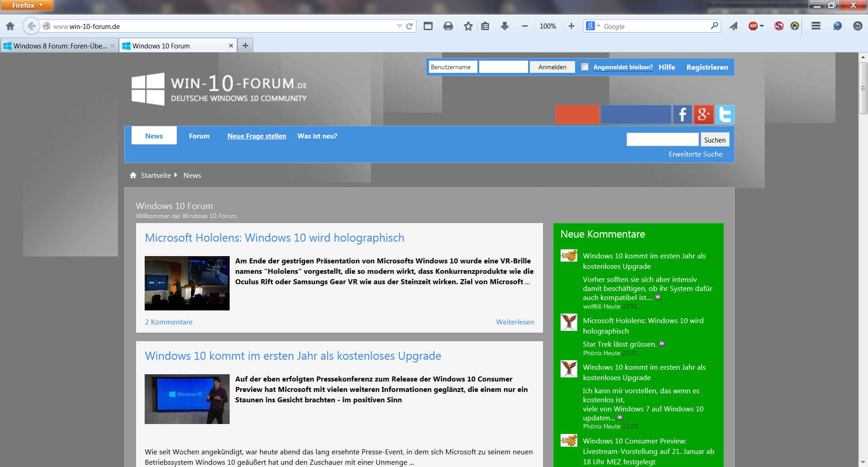The image size is (868, 467).
Task: Click the red S NoScript icon
Action: [778, 26]
